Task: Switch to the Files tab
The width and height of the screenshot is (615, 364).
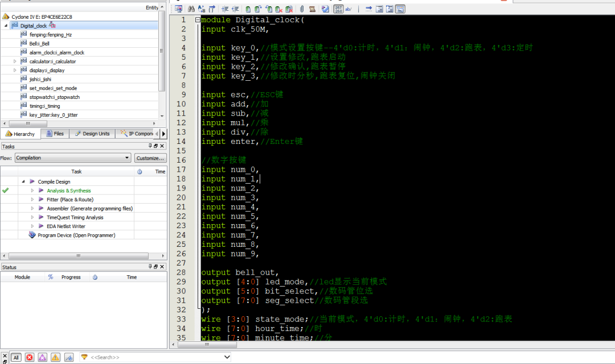Action: point(55,134)
